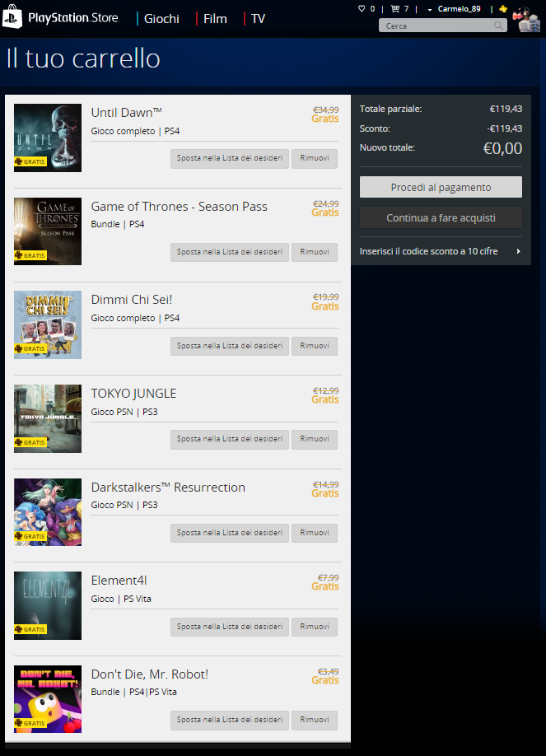Click the Gratis PS Plus badge on Element4l
The width and height of the screenshot is (546, 756).
click(x=30, y=629)
